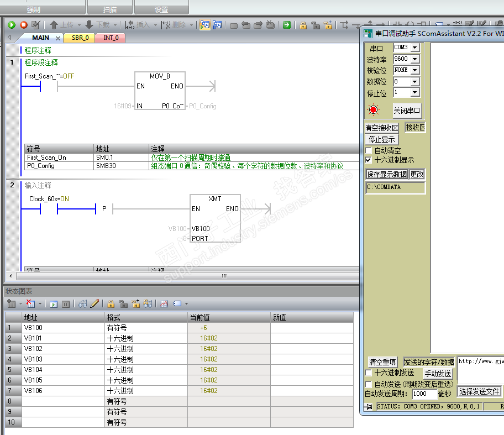Viewport: 504px width, 435px height.
Task: Click the 保存显示数据 button
Action: (x=387, y=175)
